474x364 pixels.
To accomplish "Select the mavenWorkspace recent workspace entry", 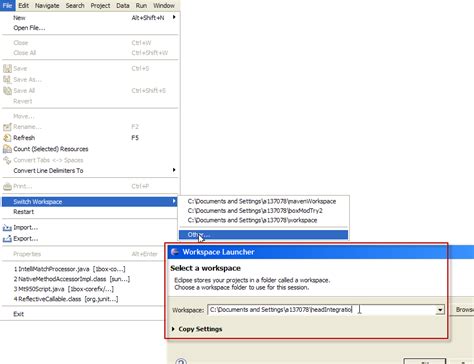I will (263, 201).
